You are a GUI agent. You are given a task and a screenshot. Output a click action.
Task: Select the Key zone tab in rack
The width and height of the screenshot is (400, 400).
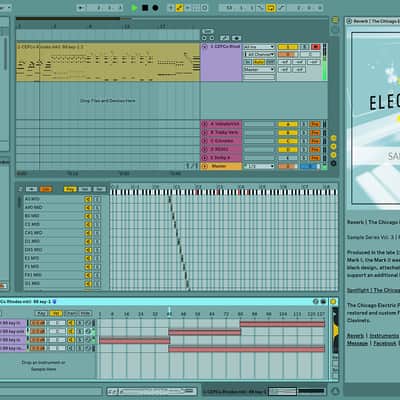coord(70,189)
